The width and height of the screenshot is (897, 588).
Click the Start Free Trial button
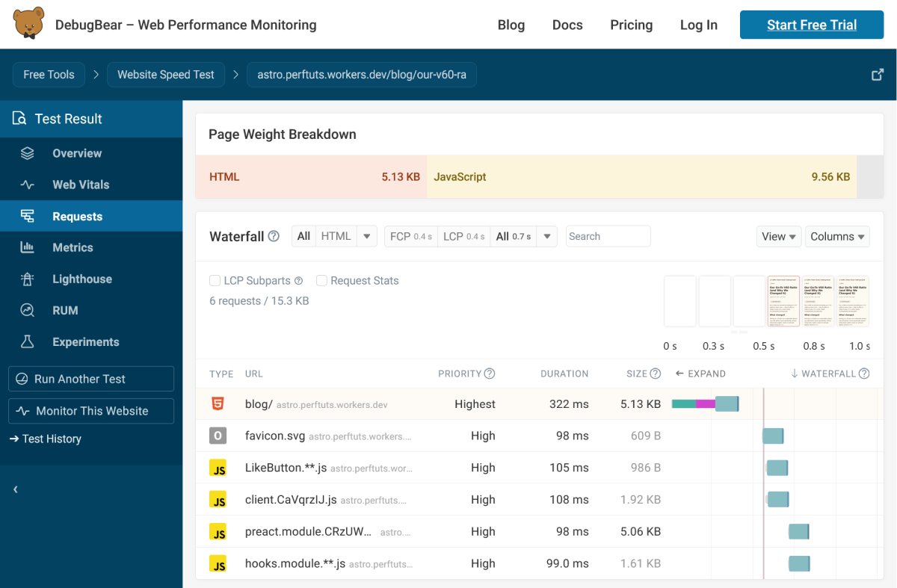click(x=812, y=25)
